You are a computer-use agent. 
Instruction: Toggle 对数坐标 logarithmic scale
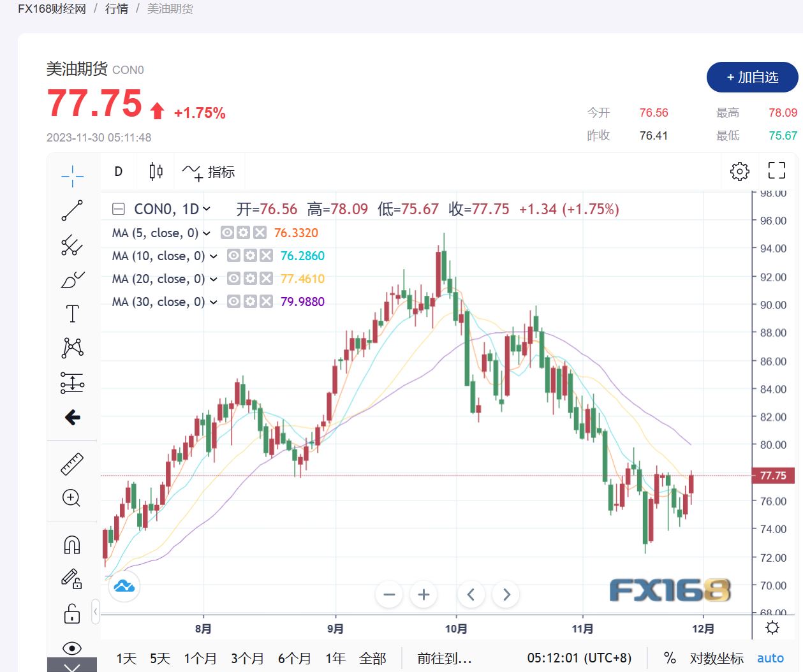pyautogui.click(x=717, y=659)
